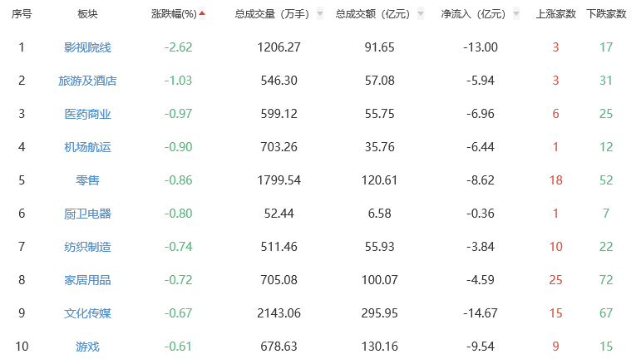Viewport: 641px width, 364px height.
Task: Click the 净流入（亿元） header text
Action: [x=473, y=14]
